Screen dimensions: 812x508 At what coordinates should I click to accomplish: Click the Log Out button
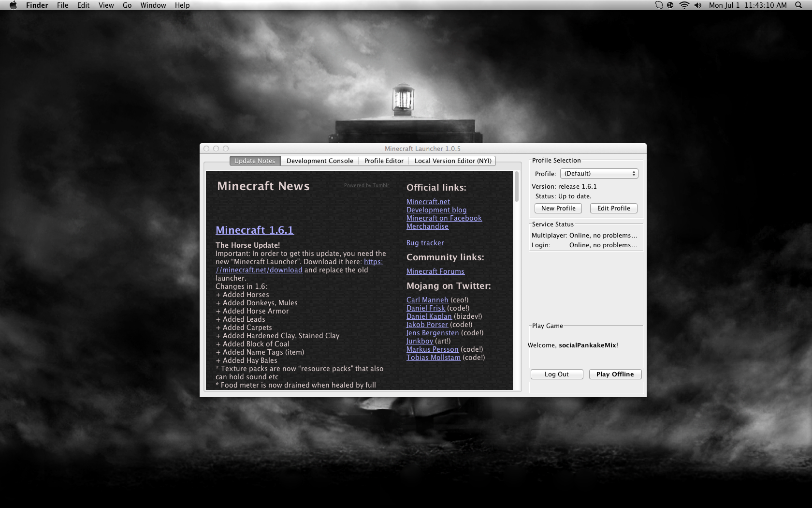pos(557,374)
